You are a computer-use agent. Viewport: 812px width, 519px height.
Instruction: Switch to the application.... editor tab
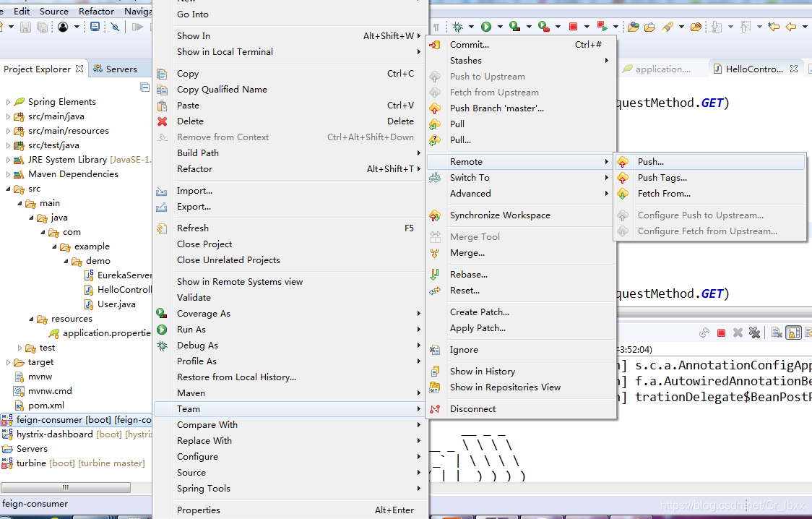(x=657, y=69)
